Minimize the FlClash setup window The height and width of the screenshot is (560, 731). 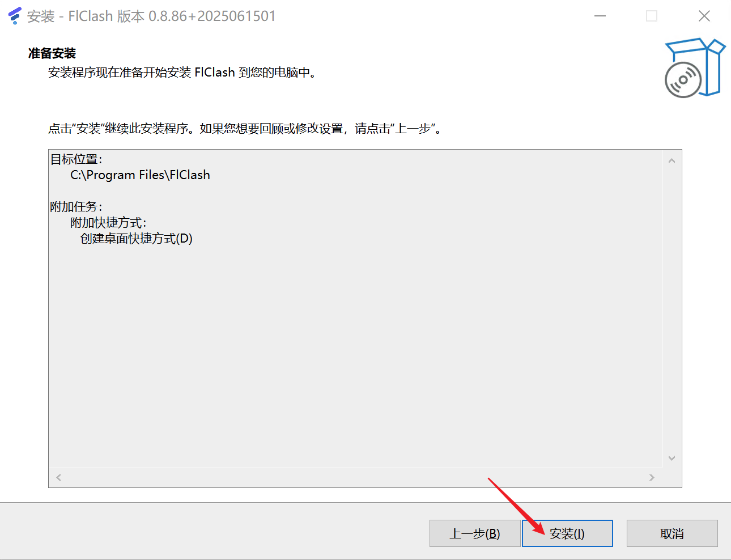(x=600, y=16)
